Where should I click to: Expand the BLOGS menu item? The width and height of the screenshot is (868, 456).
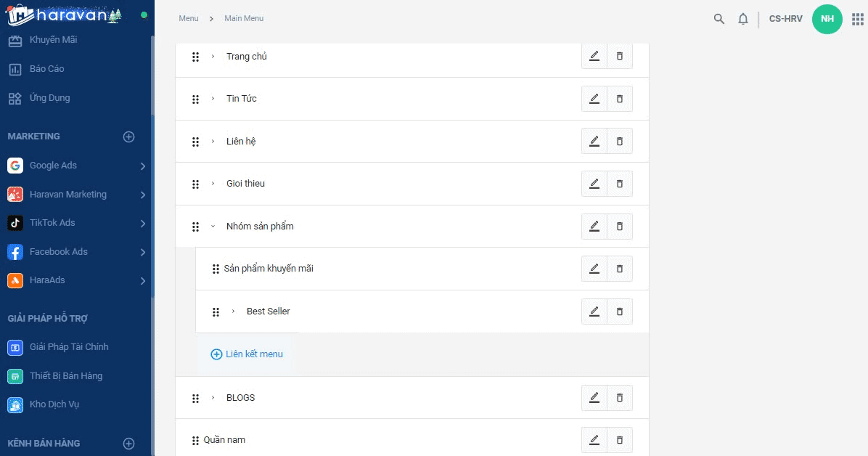coord(213,398)
